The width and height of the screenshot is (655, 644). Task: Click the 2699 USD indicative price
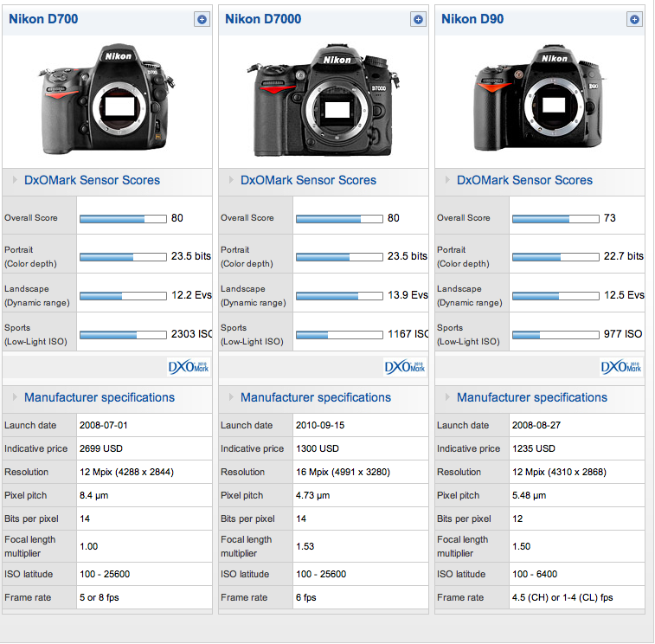pyautogui.click(x=101, y=448)
